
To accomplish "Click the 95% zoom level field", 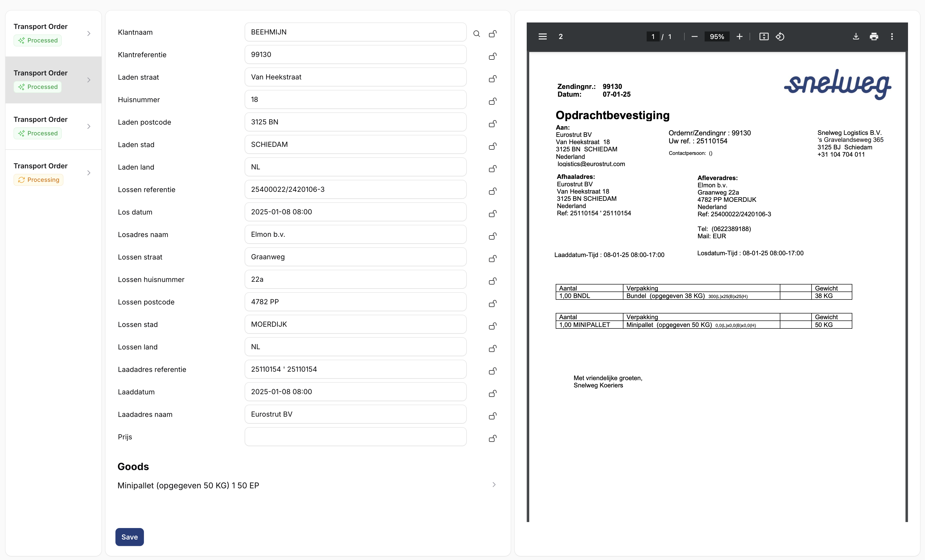I will tap(717, 36).
